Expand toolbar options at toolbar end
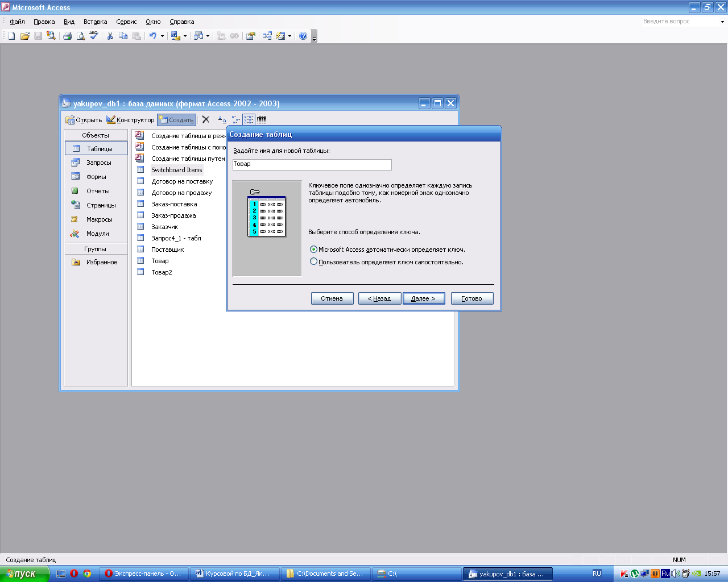 tap(314, 37)
